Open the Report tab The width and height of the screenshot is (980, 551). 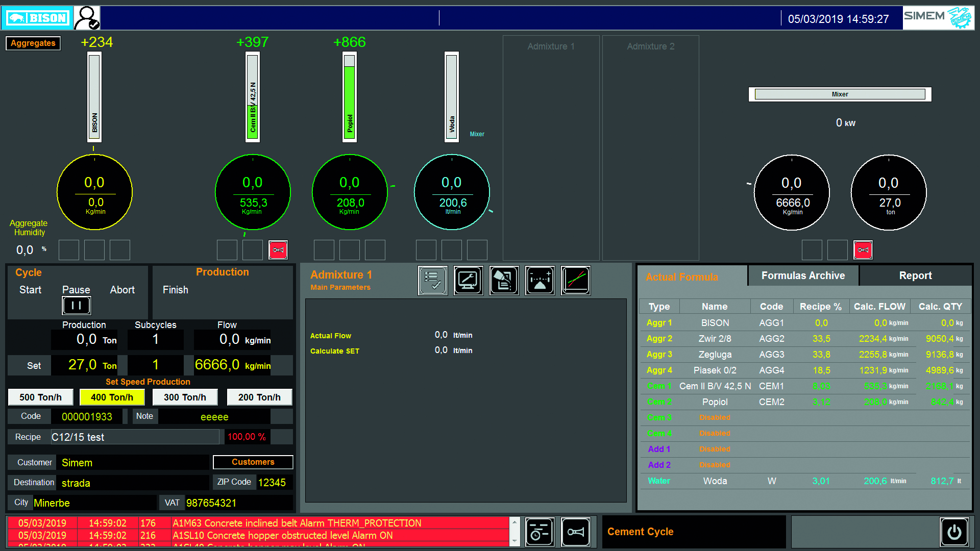click(x=915, y=276)
